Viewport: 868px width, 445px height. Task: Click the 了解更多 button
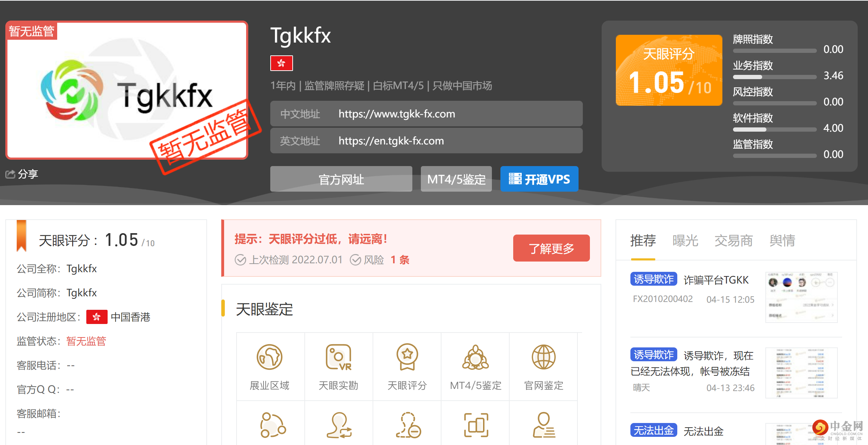(551, 248)
